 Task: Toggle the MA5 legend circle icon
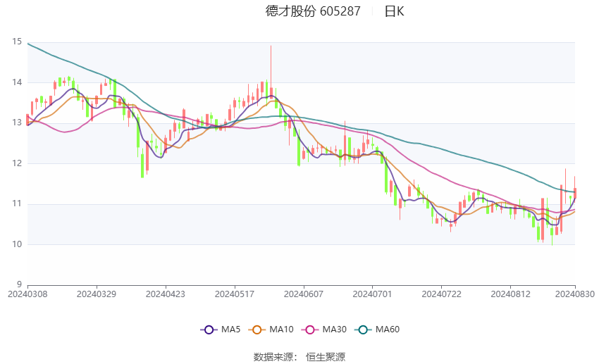coord(208,330)
